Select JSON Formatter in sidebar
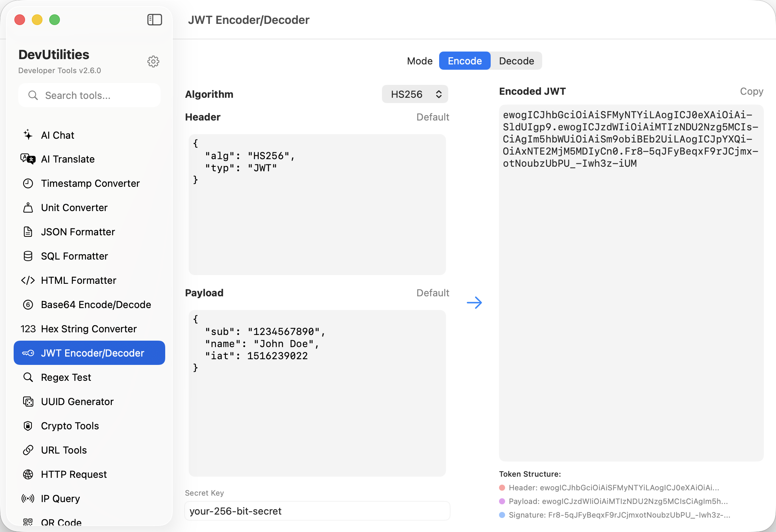Viewport: 776px width, 532px height. tap(78, 232)
